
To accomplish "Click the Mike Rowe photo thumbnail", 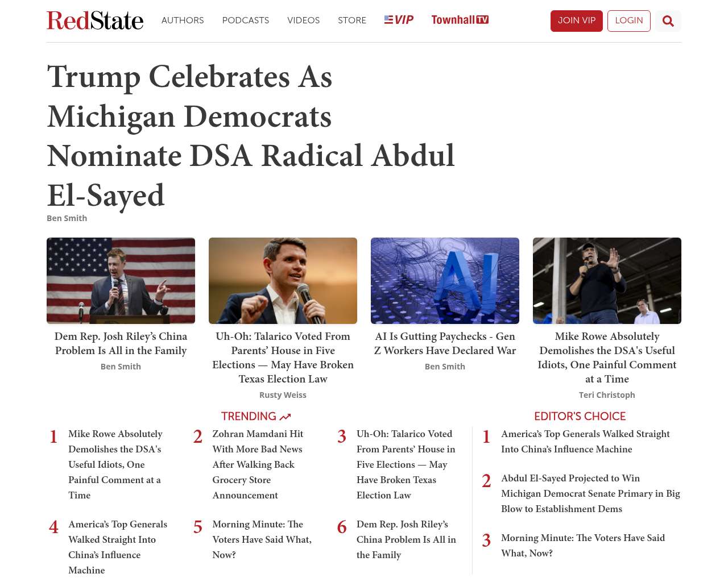I will tap(607, 281).
